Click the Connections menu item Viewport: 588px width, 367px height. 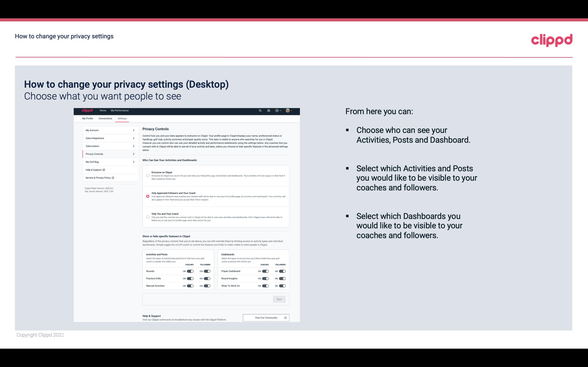tap(105, 118)
